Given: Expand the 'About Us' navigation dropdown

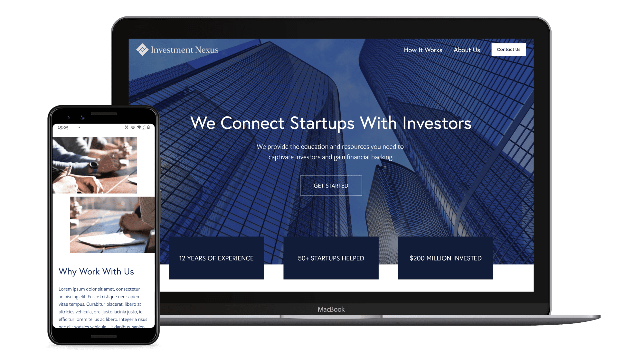Looking at the screenshot, I should coord(467,50).
